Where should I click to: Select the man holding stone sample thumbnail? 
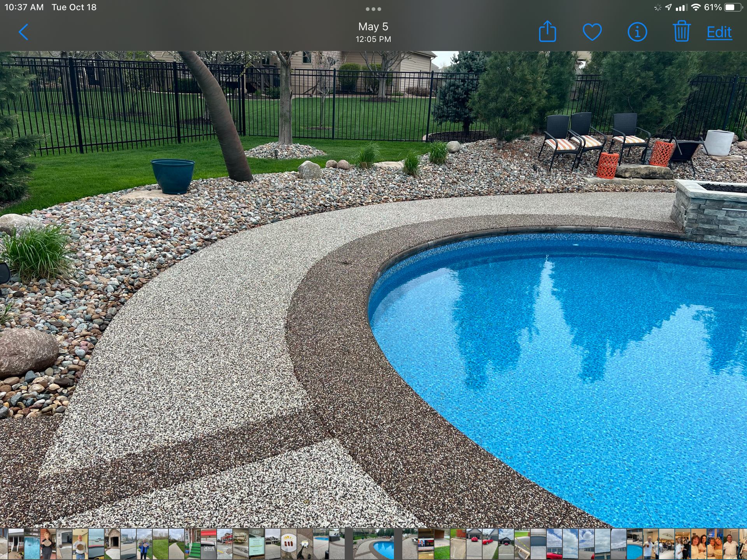(x=80, y=544)
